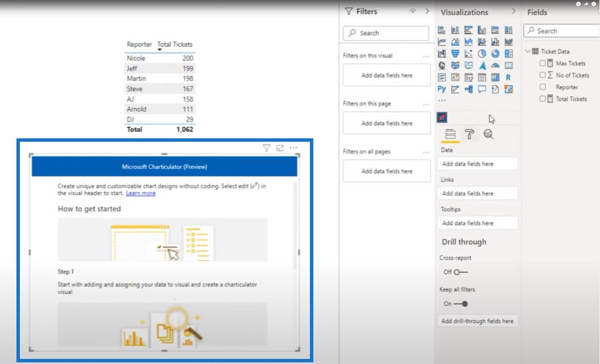Select the Clustered bar chart visual
The image size is (600, 364).
click(x=468, y=30)
